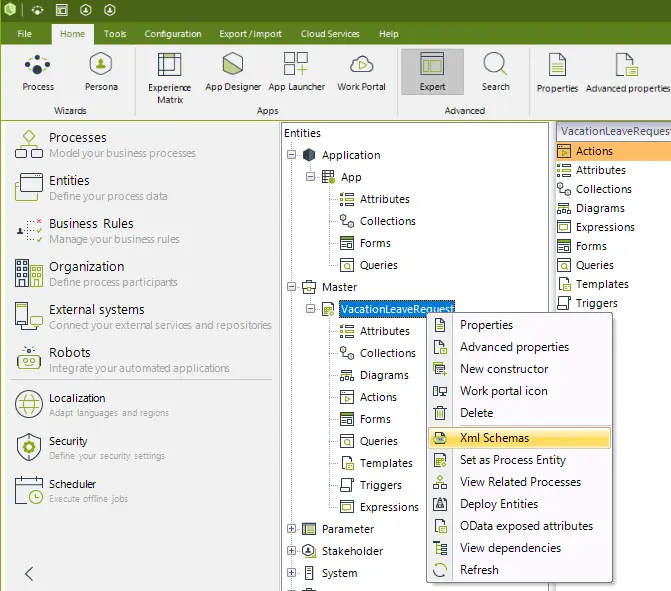Expand the Stakeholder tree node

click(291, 550)
